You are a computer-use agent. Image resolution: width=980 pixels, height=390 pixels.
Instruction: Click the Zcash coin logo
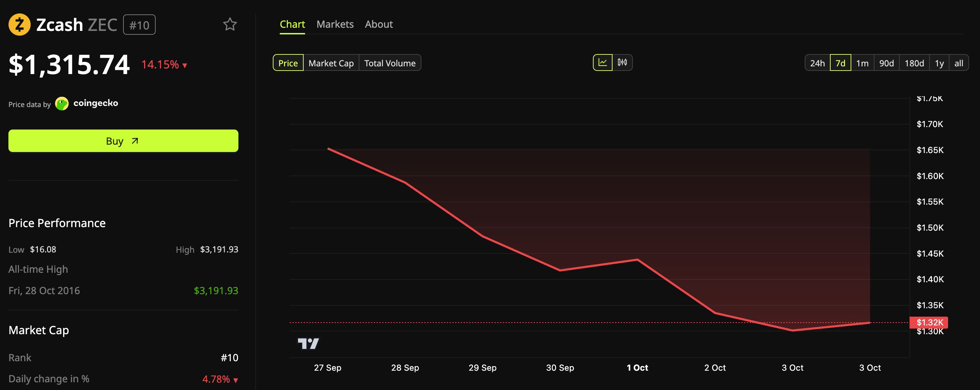(x=19, y=25)
